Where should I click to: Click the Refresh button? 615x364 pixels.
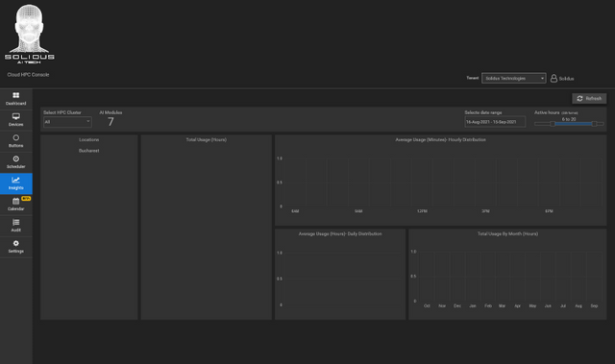pyautogui.click(x=589, y=98)
